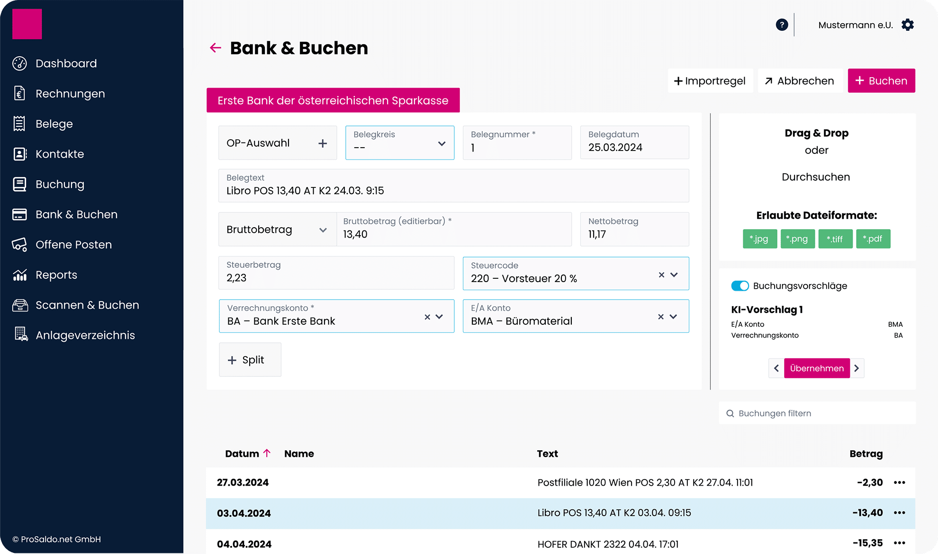Click the plus icon in OP-Auswahl

[323, 143]
